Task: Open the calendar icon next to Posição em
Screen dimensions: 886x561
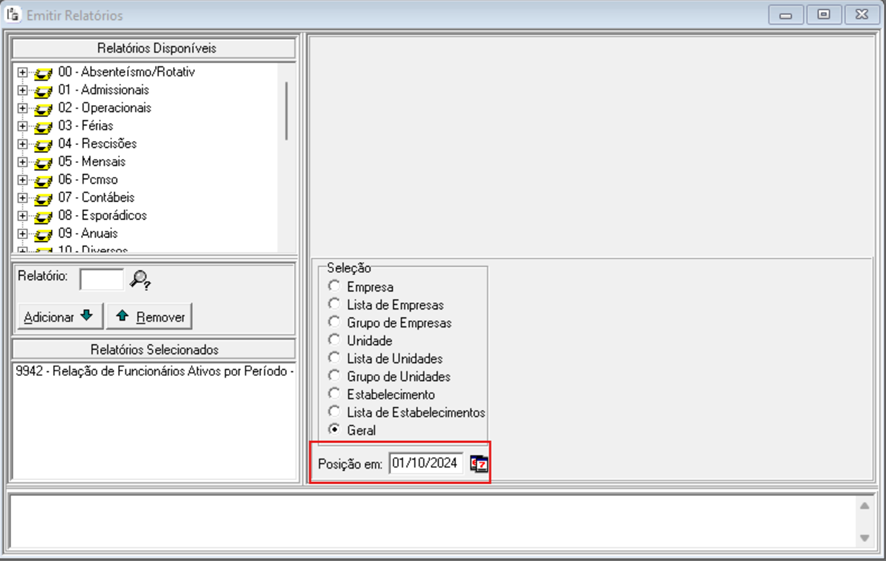Action: tap(479, 463)
